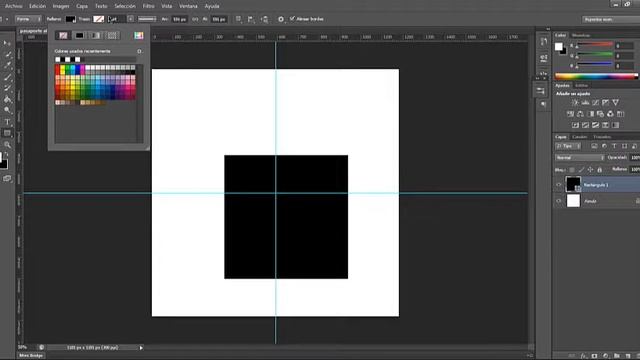640x360 pixels.
Task: Open the Forma tool mode dropdown
Action: point(28,19)
